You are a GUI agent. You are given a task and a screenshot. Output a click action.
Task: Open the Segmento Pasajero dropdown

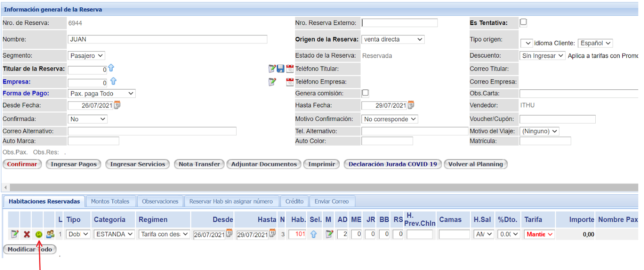(x=86, y=56)
